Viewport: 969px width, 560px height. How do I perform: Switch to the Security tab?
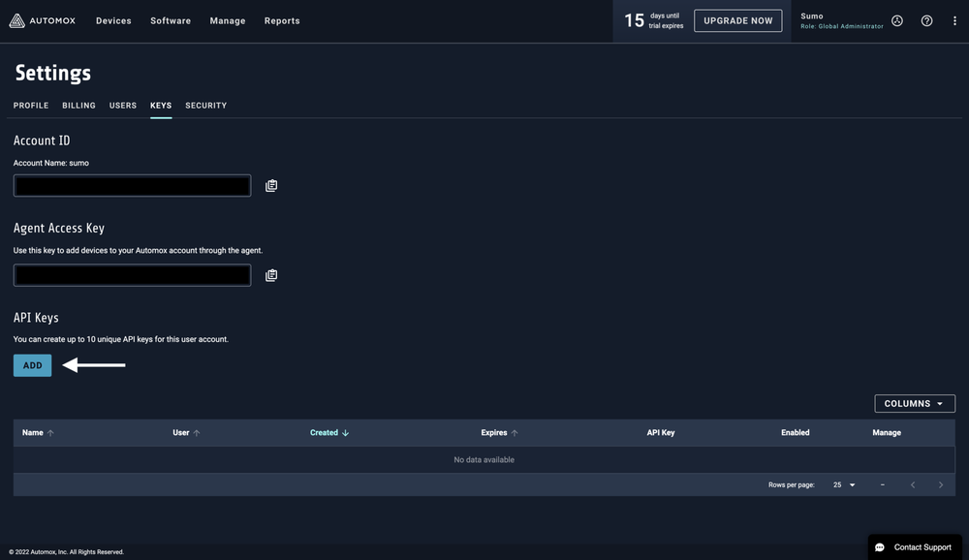click(x=205, y=106)
